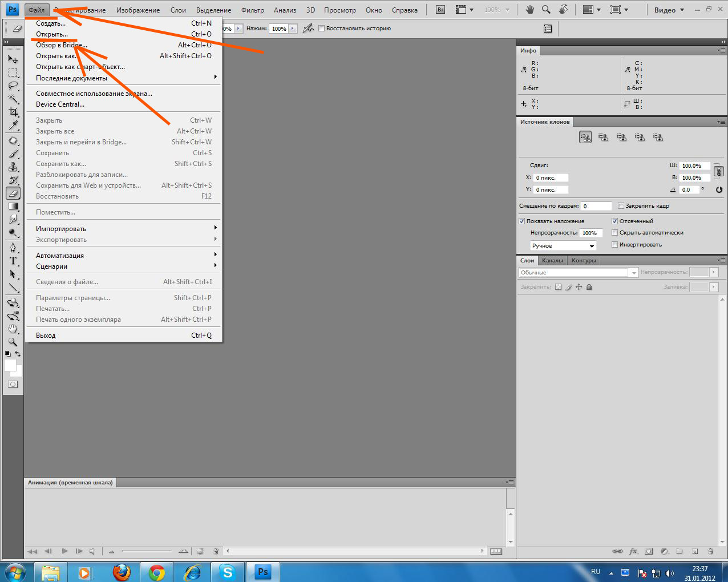Toggle the lock all padlock in Layers
Screen dimensions: 728x582
point(589,287)
